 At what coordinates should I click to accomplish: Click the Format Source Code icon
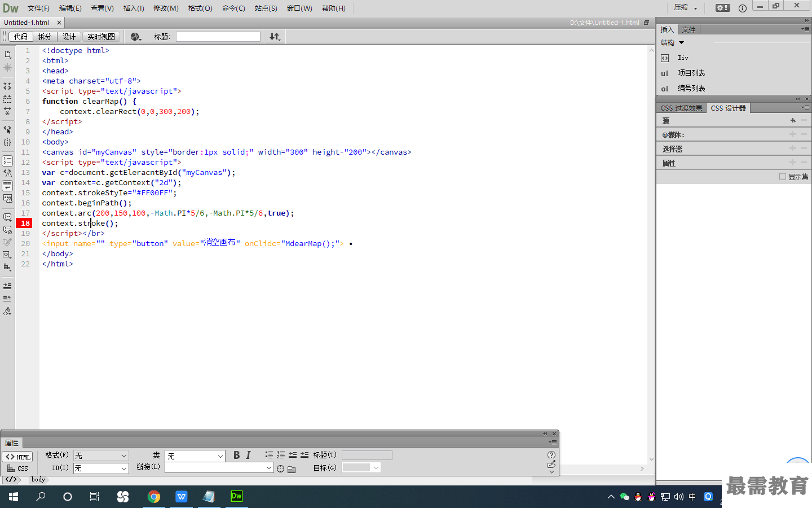pos(8,311)
